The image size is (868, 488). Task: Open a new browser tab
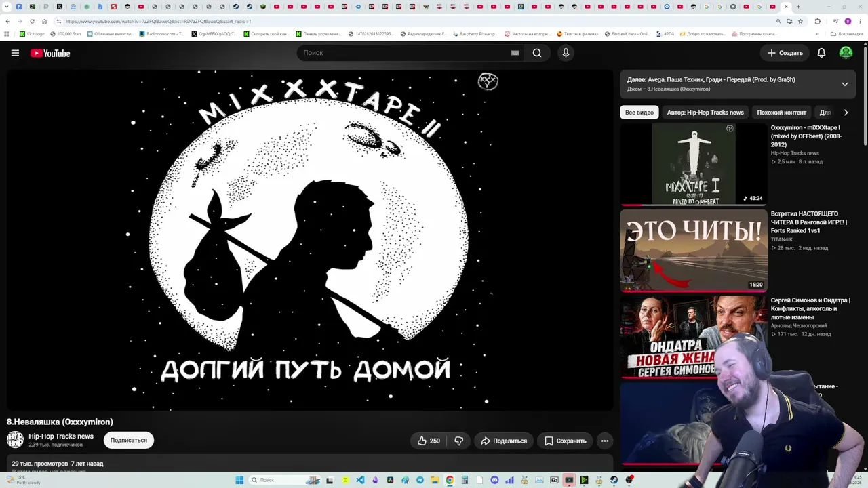coord(798,7)
